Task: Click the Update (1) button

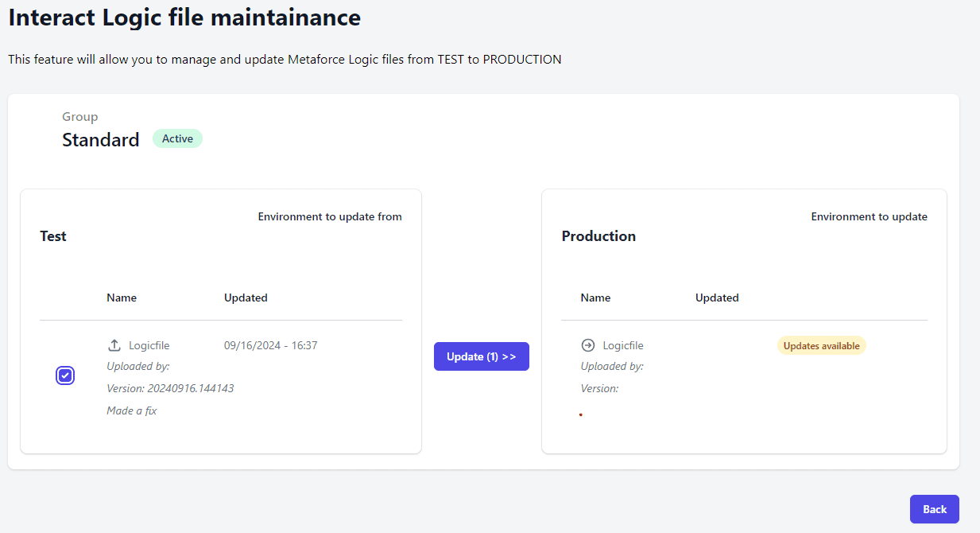Action: pos(481,356)
